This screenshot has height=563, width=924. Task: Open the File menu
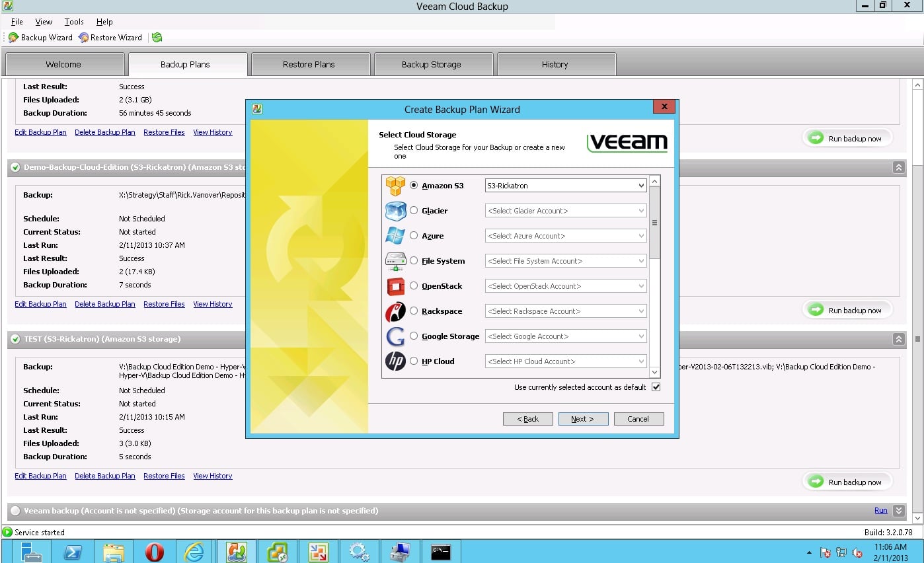[17, 22]
